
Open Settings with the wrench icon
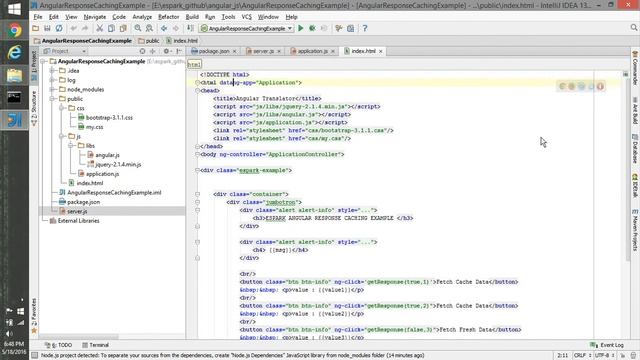[x=338, y=28]
